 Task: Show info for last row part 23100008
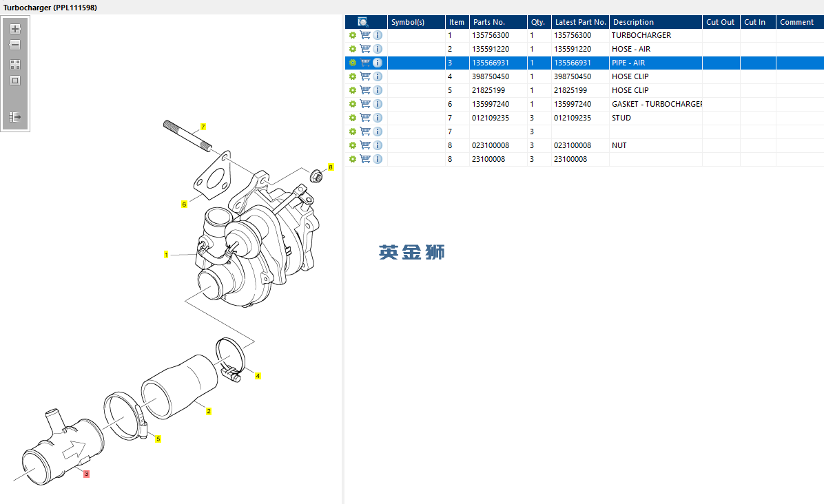point(378,159)
